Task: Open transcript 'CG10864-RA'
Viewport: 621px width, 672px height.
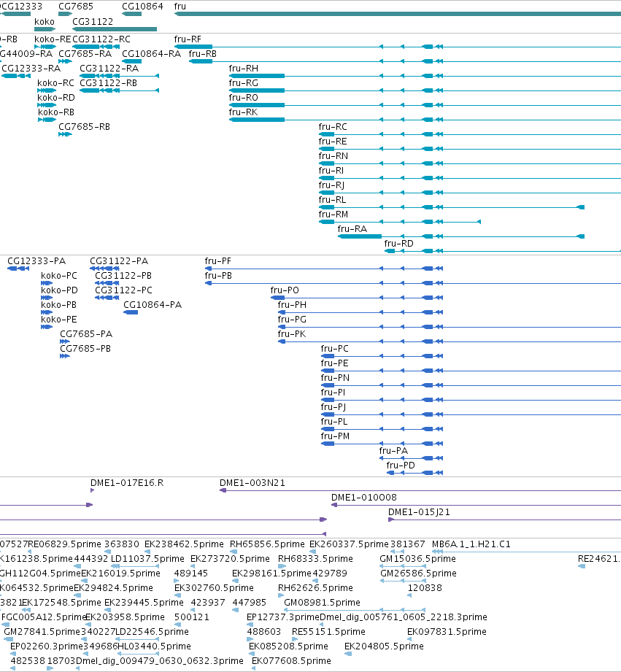Action: click(151, 54)
